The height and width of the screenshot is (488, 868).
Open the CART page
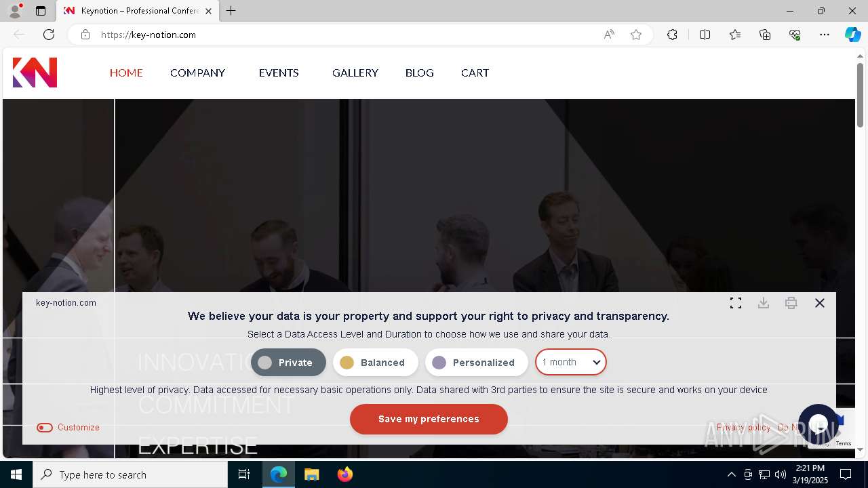(475, 73)
